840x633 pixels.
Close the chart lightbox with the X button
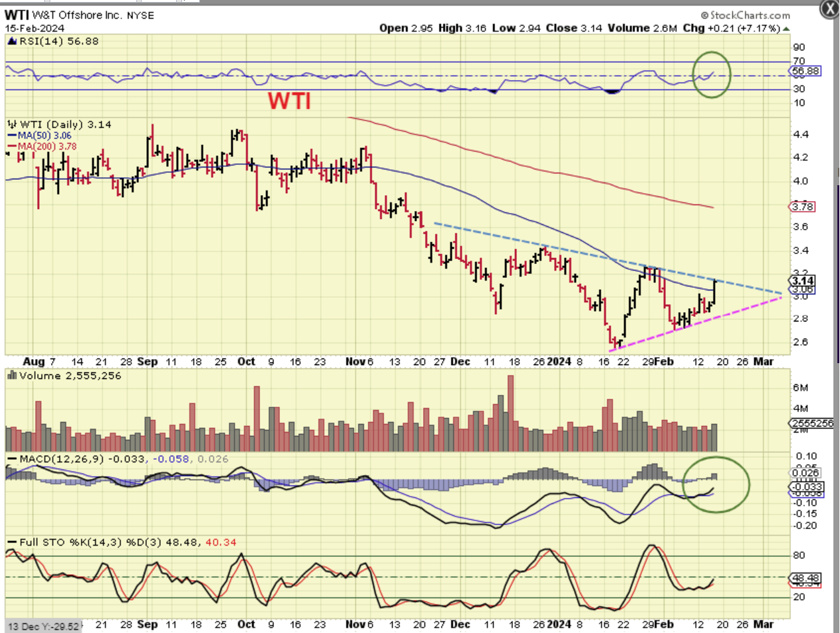point(829,8)
